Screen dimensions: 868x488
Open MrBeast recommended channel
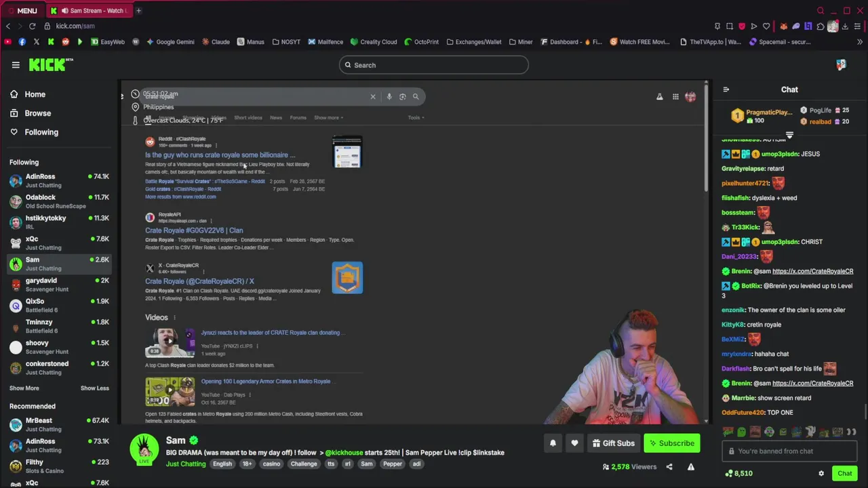(60, 424)
